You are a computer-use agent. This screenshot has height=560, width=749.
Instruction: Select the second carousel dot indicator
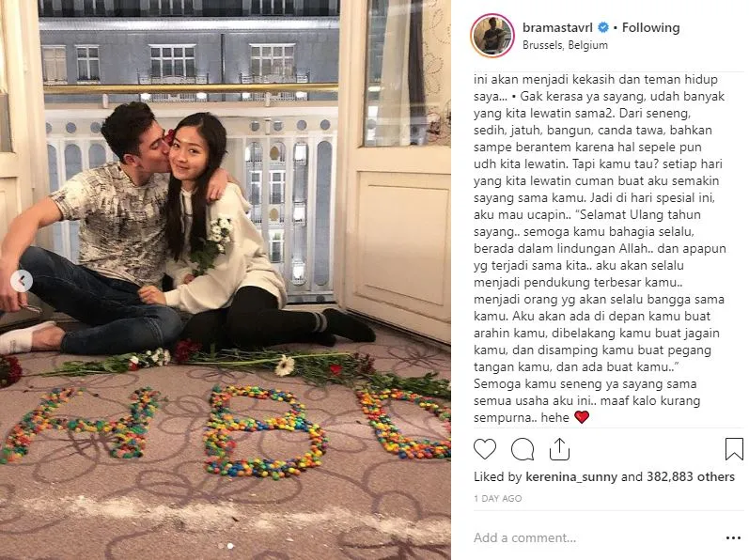coord(230,546)
